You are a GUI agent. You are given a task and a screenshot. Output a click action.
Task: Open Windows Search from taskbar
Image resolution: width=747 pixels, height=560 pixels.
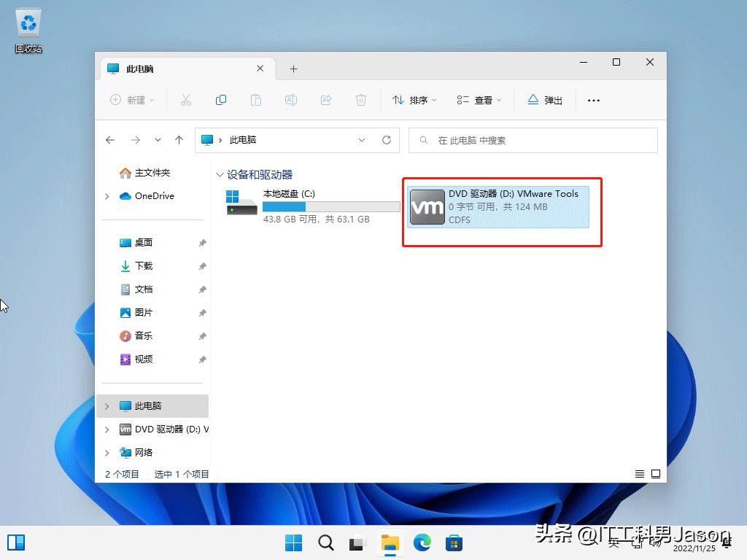tap(325, 542)
